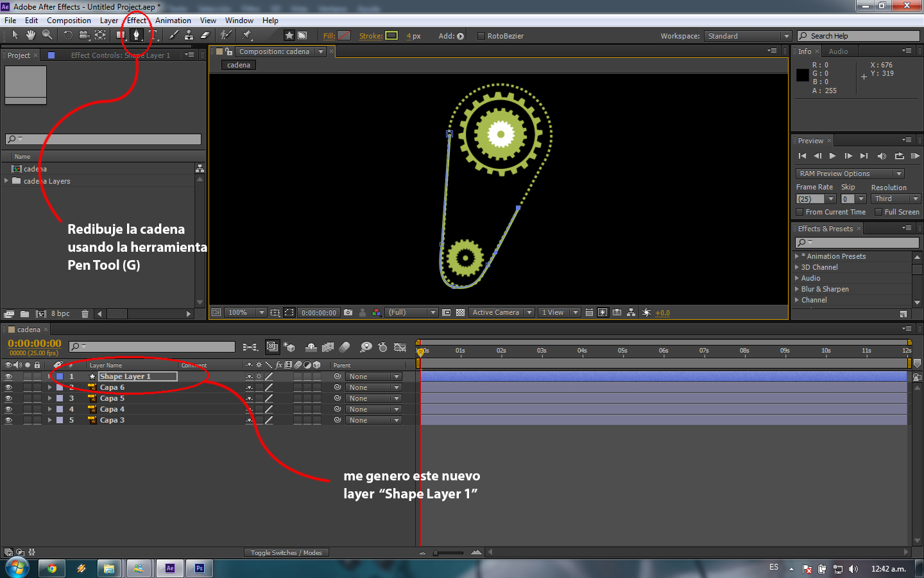Delete selected project item with trash icon
Viewport: 924px width, 578px height.
(x=85, y=314)
